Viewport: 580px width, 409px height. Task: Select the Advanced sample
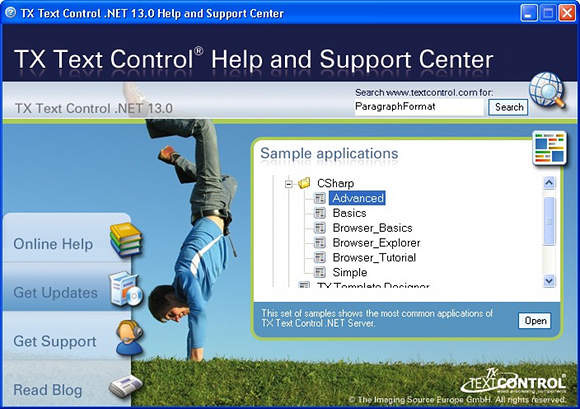tap(358, 198)
